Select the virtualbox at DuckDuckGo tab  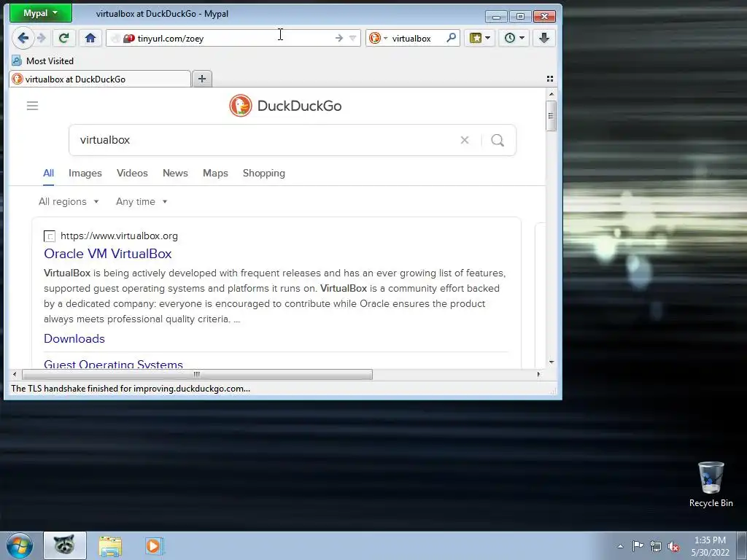pos(100,79)
